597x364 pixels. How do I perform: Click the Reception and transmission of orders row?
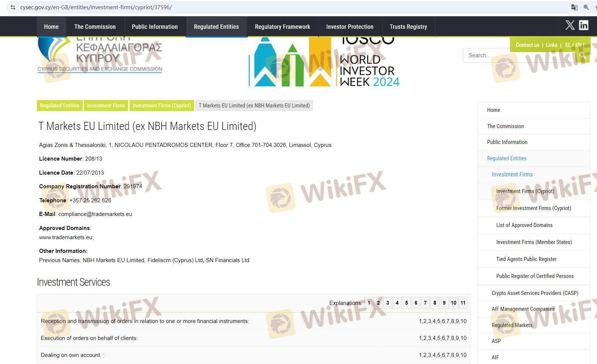click(x=254, y=321)
